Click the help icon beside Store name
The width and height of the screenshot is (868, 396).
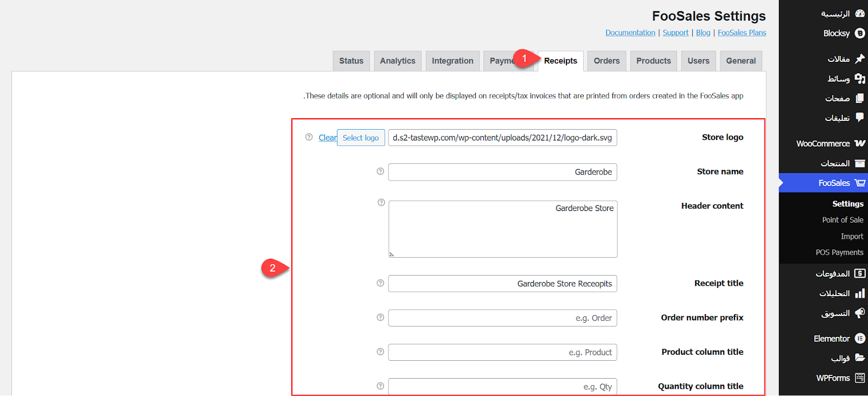pos(380,171)
